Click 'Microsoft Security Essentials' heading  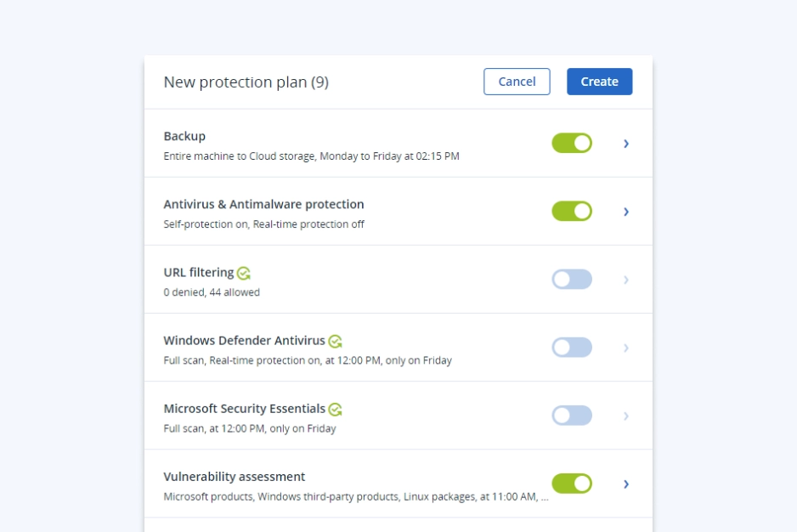click(244, 409)
